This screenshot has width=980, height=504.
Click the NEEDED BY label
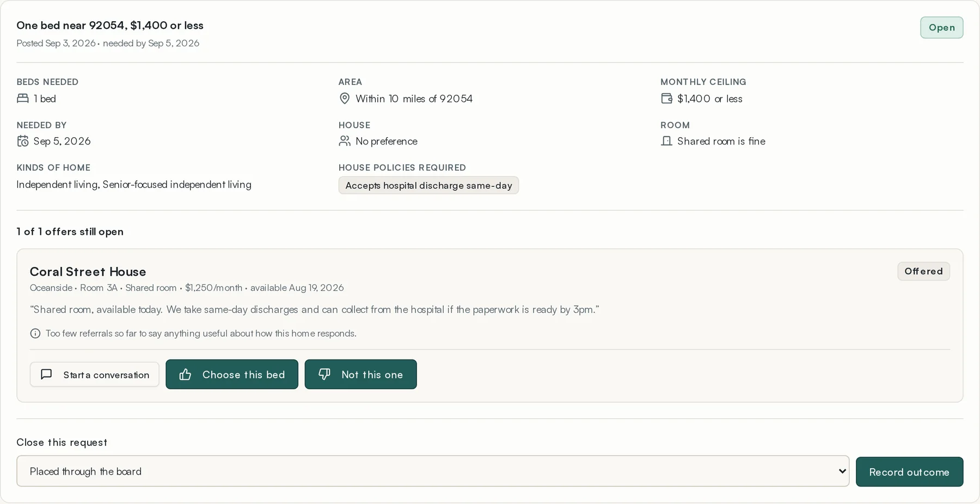pyautogui.click(x=41, y=125)
